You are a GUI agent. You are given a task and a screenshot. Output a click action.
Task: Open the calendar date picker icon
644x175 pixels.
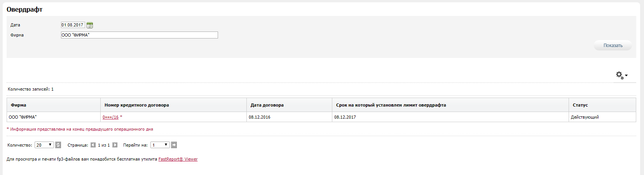(90, 25)
